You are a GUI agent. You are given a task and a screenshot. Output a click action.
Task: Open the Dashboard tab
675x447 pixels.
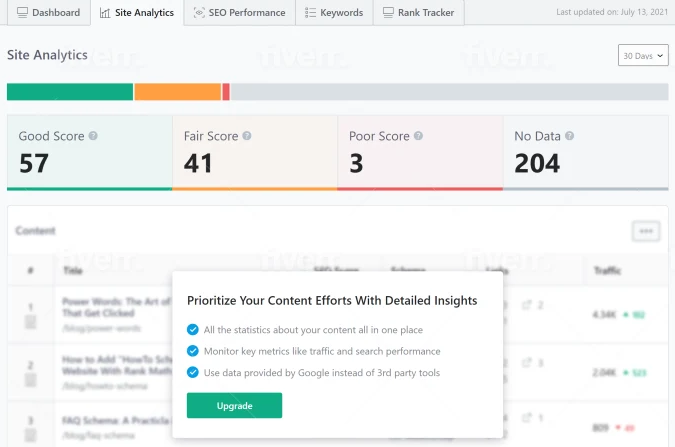(49, 12)
